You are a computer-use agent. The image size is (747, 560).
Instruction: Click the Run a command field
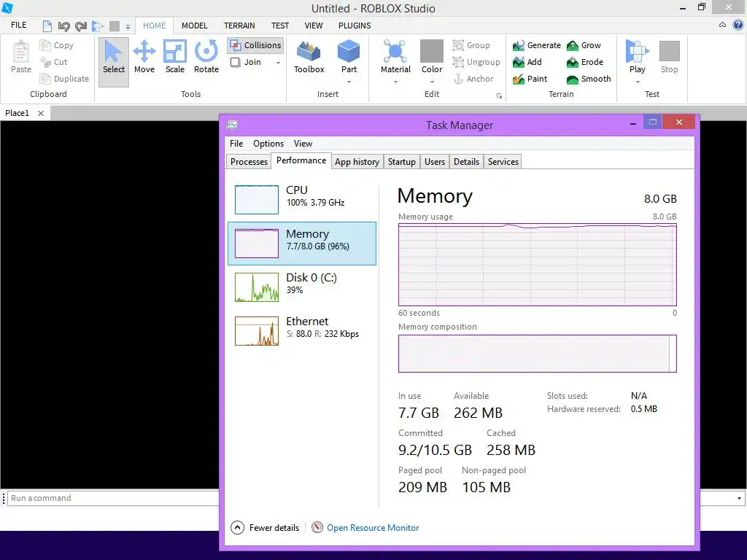click(x=115, y=498)
